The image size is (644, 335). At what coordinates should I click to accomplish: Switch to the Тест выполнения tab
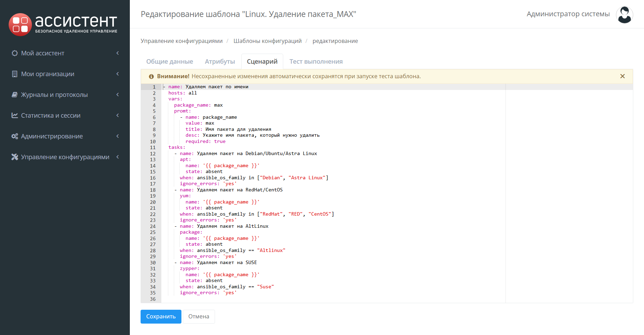[316, 62]
